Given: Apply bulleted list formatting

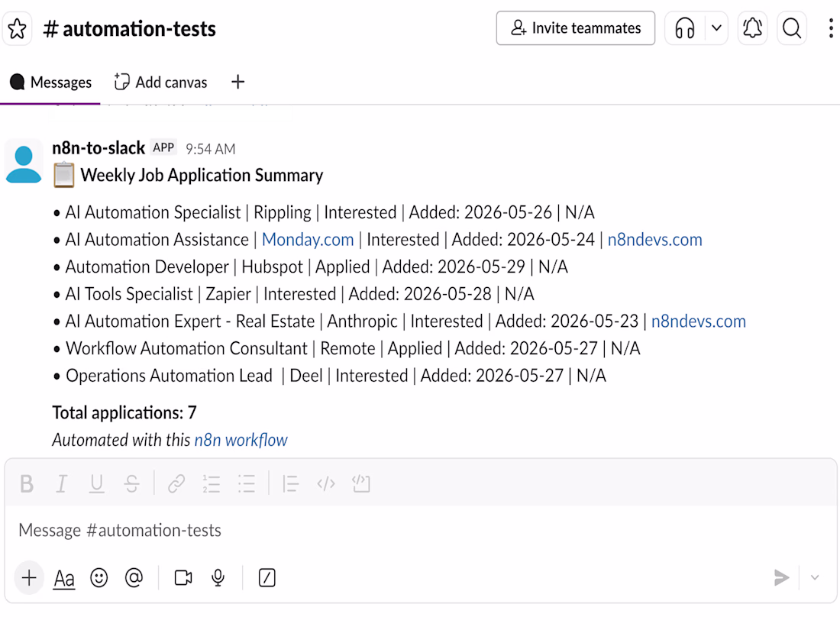Looking at the screenshot, I should [x=247, y=483].
